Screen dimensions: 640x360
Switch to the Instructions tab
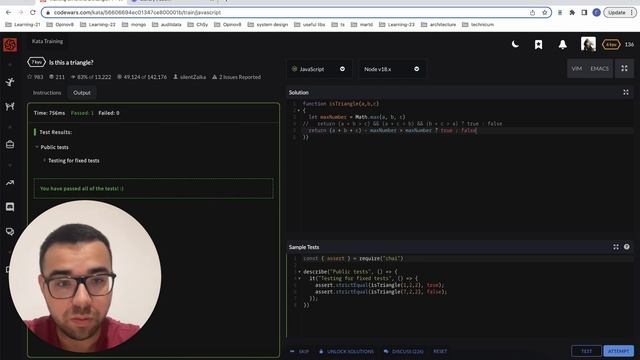coord(47,93)
